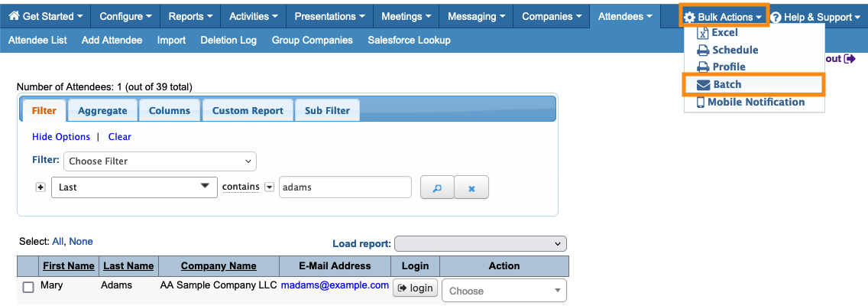868x306 pixels.
Task: Click the logout arrow icon
Action: tap(849, 59)
